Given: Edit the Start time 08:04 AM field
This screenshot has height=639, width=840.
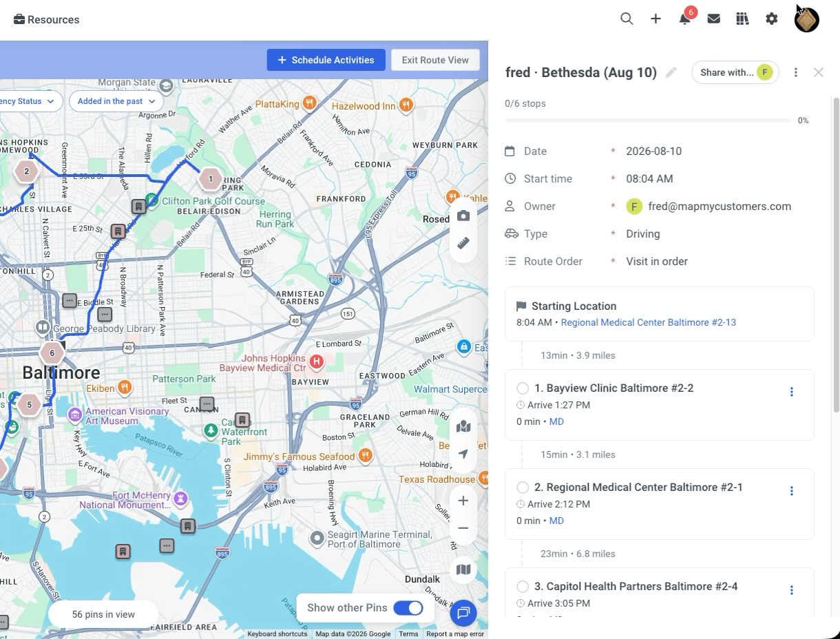Looking at the screenshot, I should 649,179.
